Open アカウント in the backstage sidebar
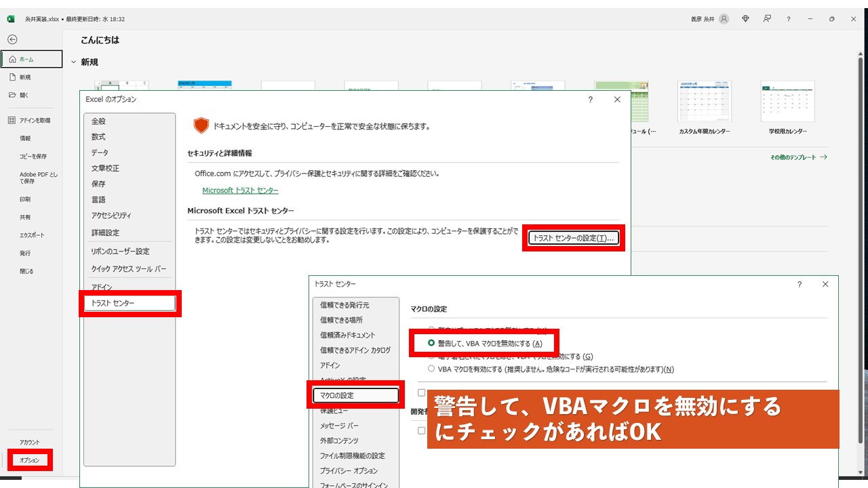Image resolution: width=868 pixels, height=488 pixels. point(30,443)
